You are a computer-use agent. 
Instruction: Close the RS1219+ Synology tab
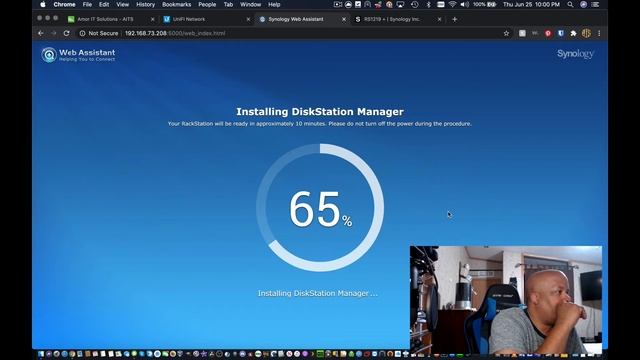[x=439, y=19]
